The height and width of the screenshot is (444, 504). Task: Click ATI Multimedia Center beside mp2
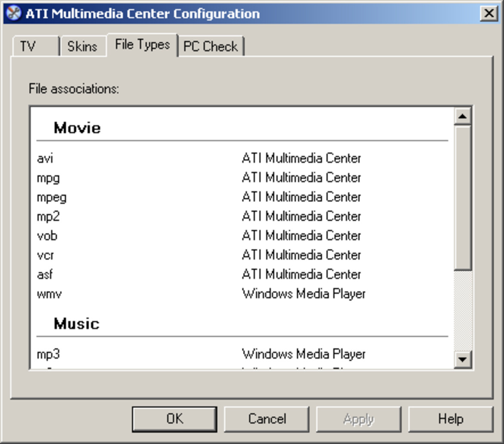302,216
